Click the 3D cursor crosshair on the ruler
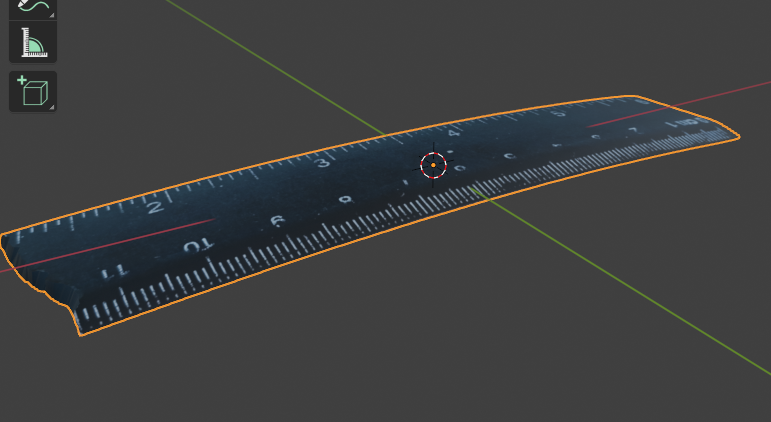Screen dimensions: 771x422 click(433, 165)
